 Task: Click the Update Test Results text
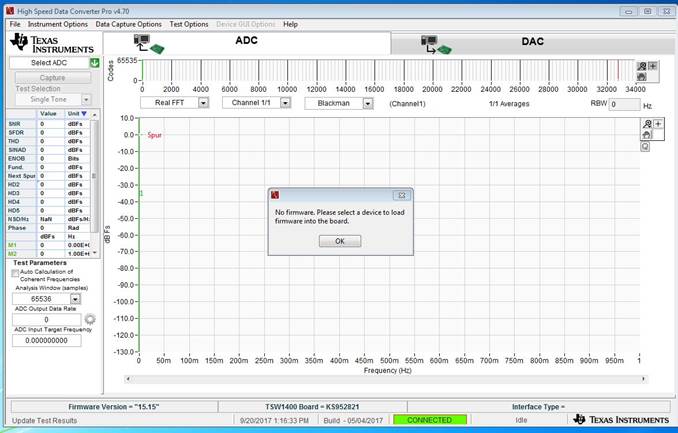click(x=44, y=420)
